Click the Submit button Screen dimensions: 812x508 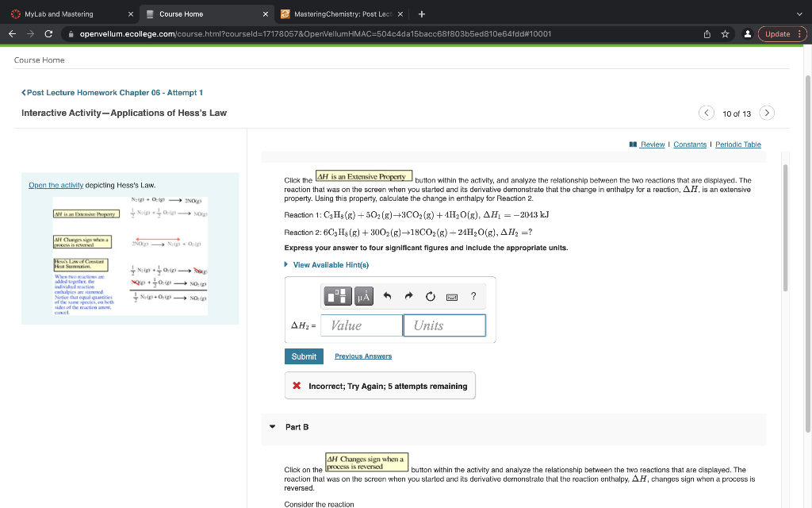click(304, 356)
